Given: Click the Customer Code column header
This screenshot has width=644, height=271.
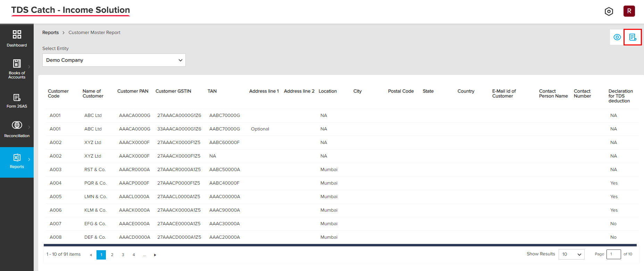Looking at the screenshot, I should click(x=58, y=94).
